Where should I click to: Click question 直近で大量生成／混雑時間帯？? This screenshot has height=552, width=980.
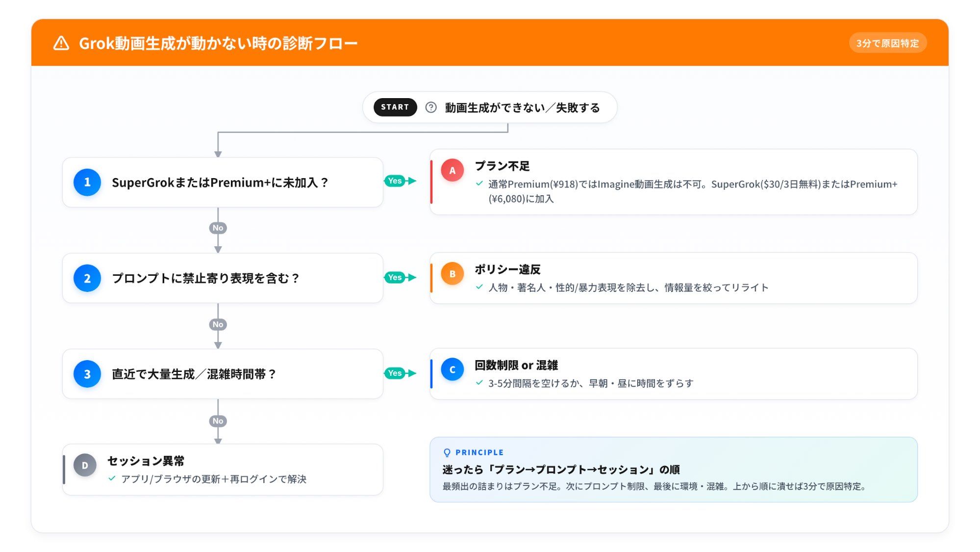(194, 374)
